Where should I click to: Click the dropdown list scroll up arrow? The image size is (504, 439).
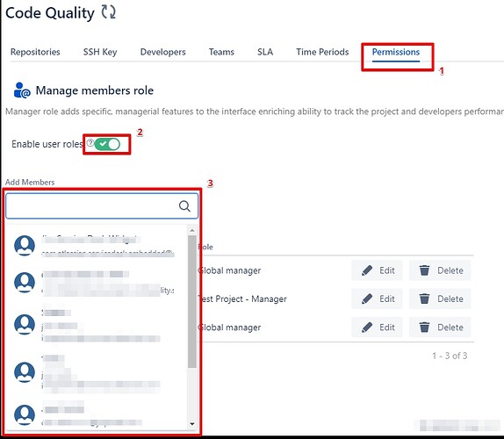point(192,230)
